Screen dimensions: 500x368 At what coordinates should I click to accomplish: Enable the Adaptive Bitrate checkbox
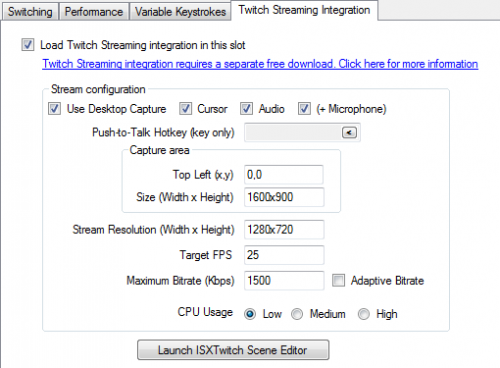[338, 280]
